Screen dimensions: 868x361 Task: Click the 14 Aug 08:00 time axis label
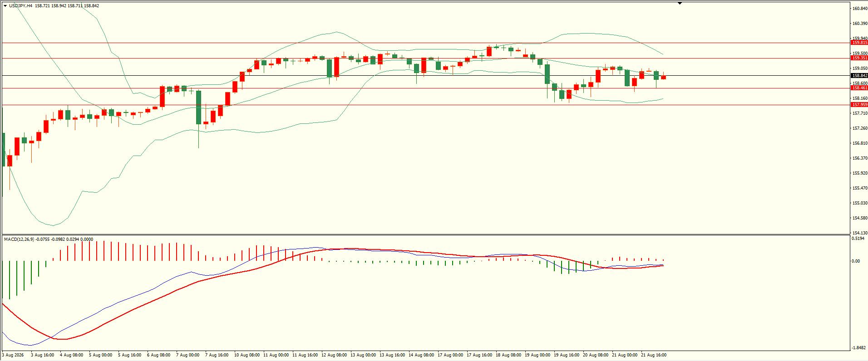click(421, 355)
